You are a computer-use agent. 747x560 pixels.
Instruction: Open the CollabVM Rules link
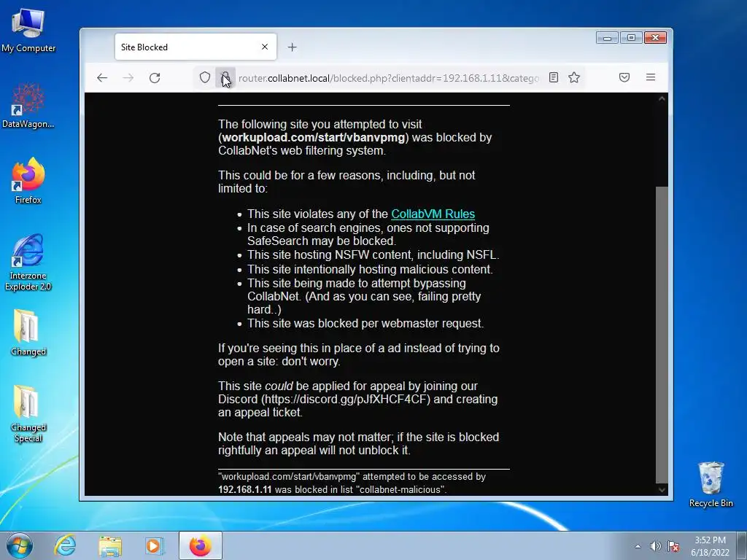[x=433, y=214]
